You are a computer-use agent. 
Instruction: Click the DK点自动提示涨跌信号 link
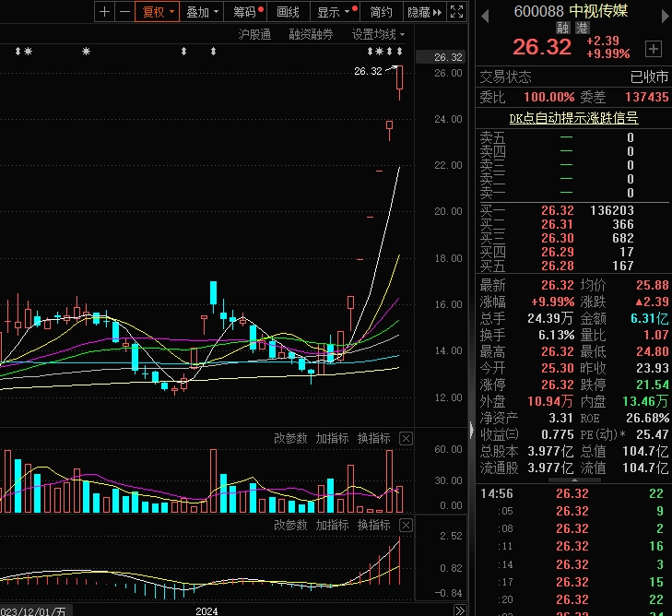click(573, 118)
